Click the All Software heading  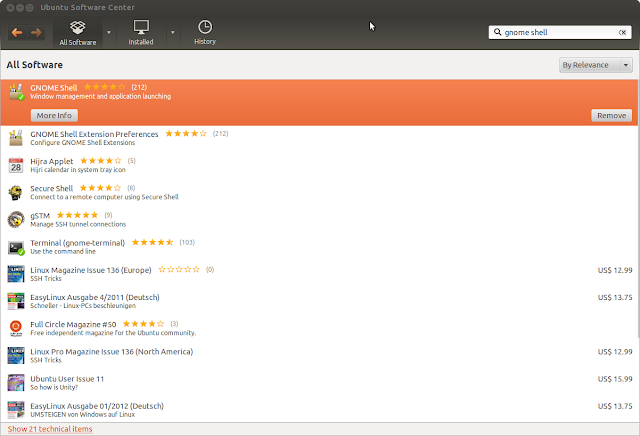point(35,65)
